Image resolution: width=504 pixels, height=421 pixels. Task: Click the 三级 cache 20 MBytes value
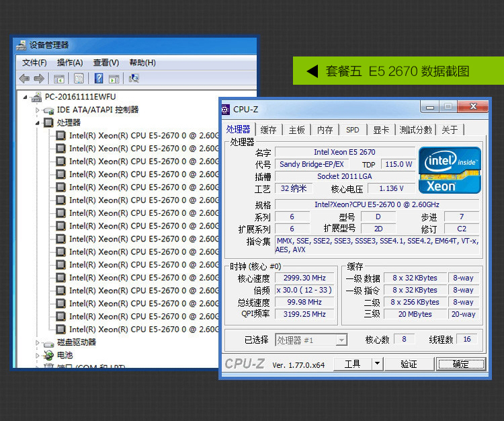pyautogui.click(x=415, y=314)
